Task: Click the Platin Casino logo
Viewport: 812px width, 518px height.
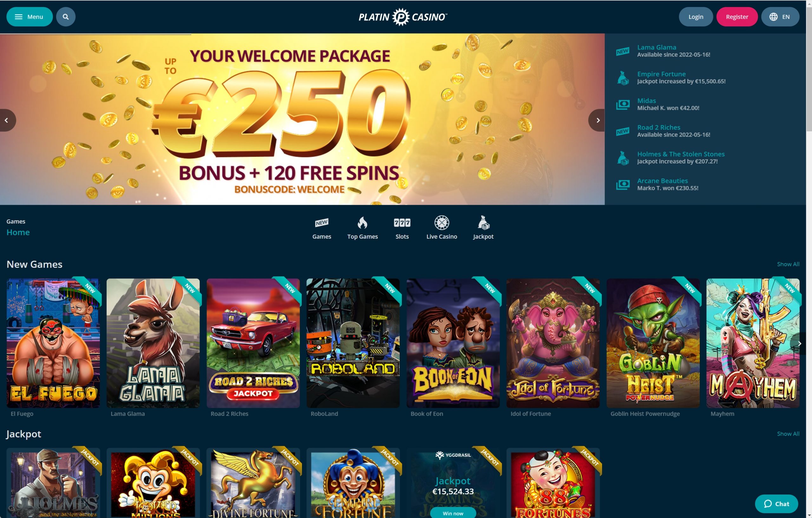Action: point(403,17)
